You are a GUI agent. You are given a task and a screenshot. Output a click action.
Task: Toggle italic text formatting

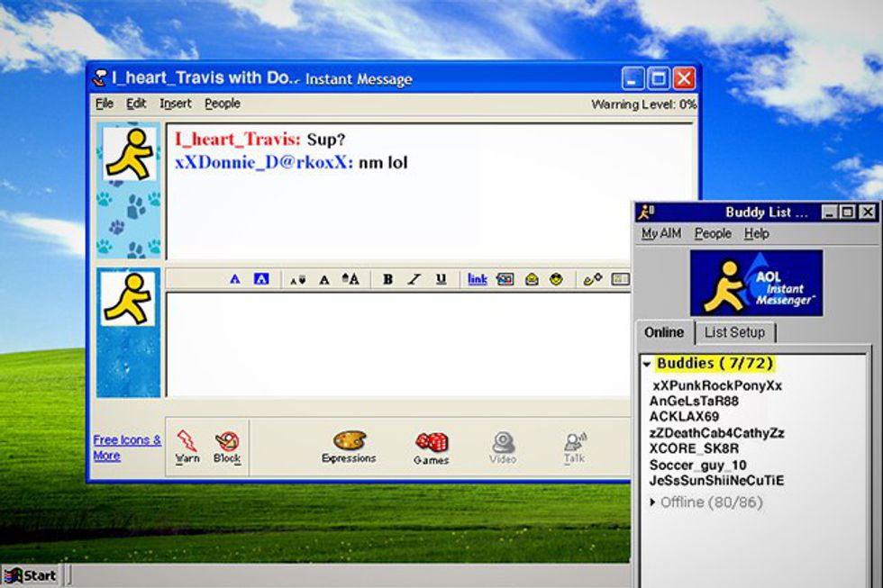tap(414, 279)
